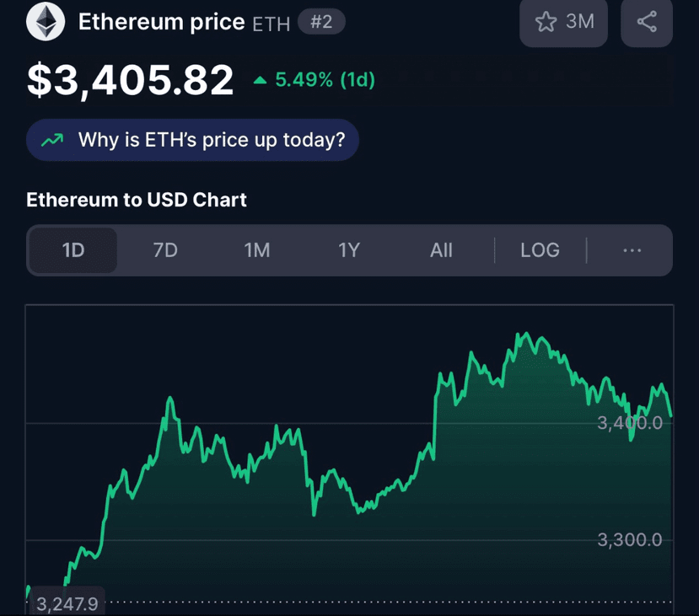Click the "Ethereum to USD Chart" heading
The width and height of the screenshot is (699, 616).
tap(137, 200)
